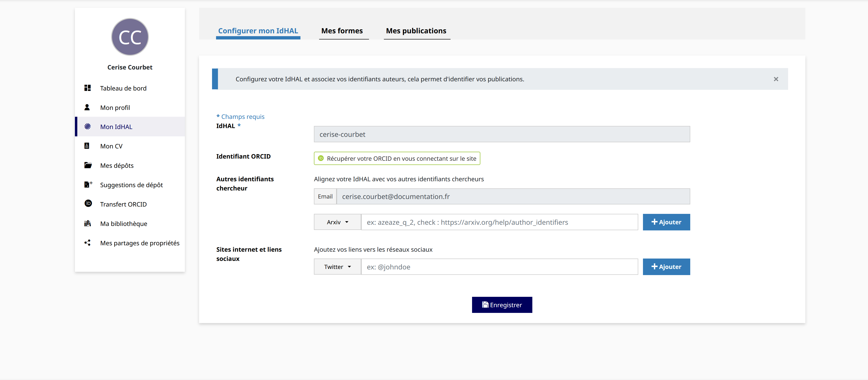Click the Mon profil person icon
Image resolution: width=868 pixels, height=380 pixels.
tap(87, 107)
